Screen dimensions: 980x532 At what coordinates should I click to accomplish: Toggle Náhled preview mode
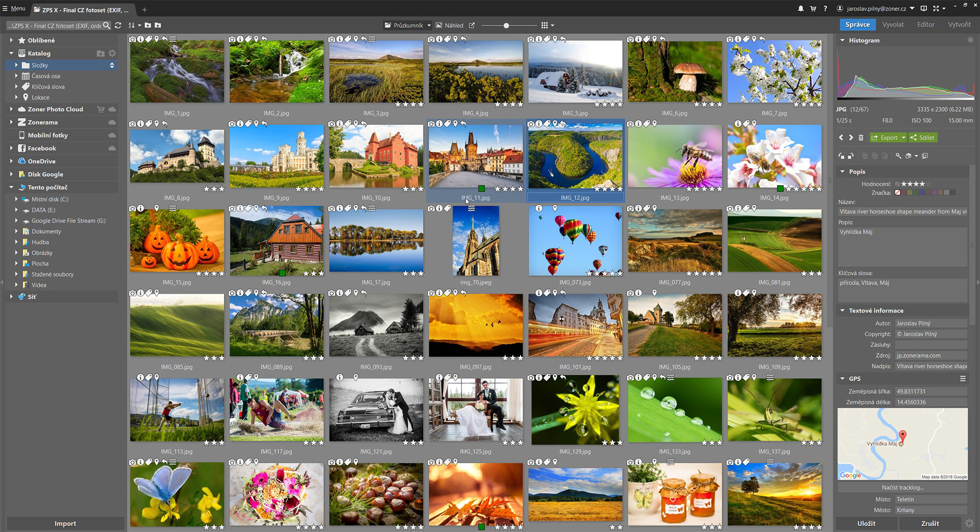point(449,25)
